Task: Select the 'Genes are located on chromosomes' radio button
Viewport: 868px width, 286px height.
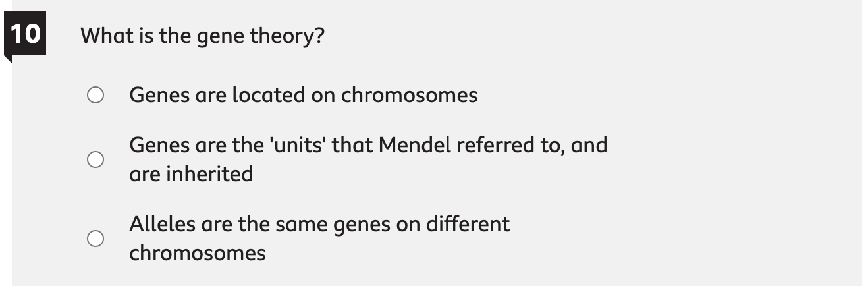Action: coord(95,96)
